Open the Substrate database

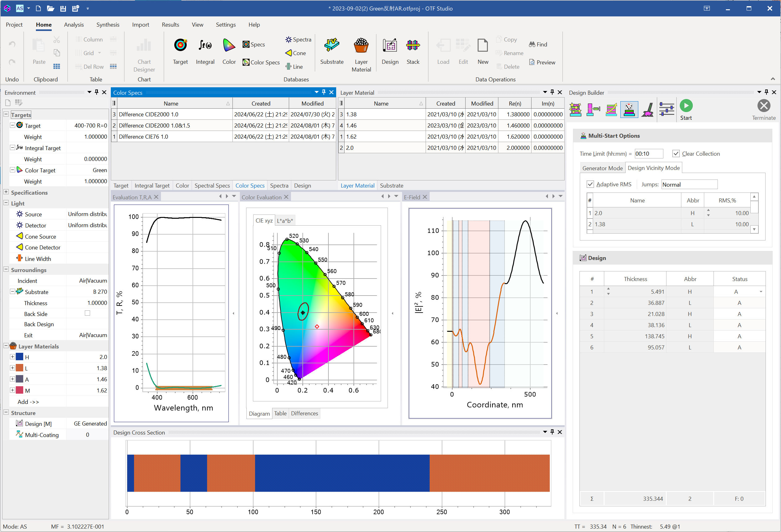pyautogui.click(x=332, y=51)
